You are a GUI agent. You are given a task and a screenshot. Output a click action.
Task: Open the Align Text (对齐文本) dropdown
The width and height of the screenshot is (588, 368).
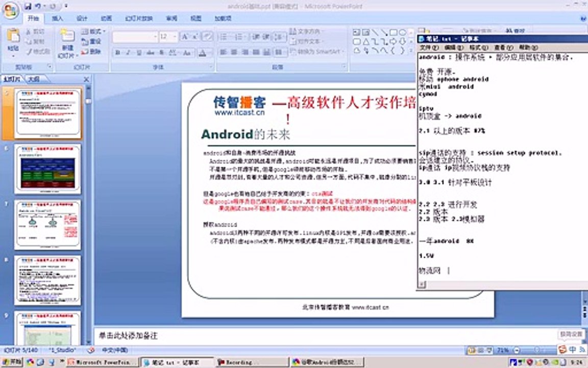[306, 41]
